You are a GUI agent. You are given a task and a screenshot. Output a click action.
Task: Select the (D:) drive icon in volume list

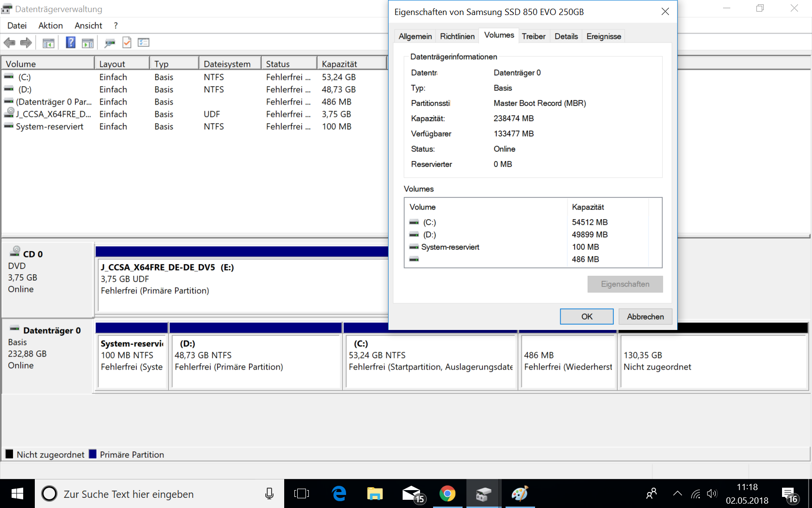pyautogui.click(x=9, y=89)
